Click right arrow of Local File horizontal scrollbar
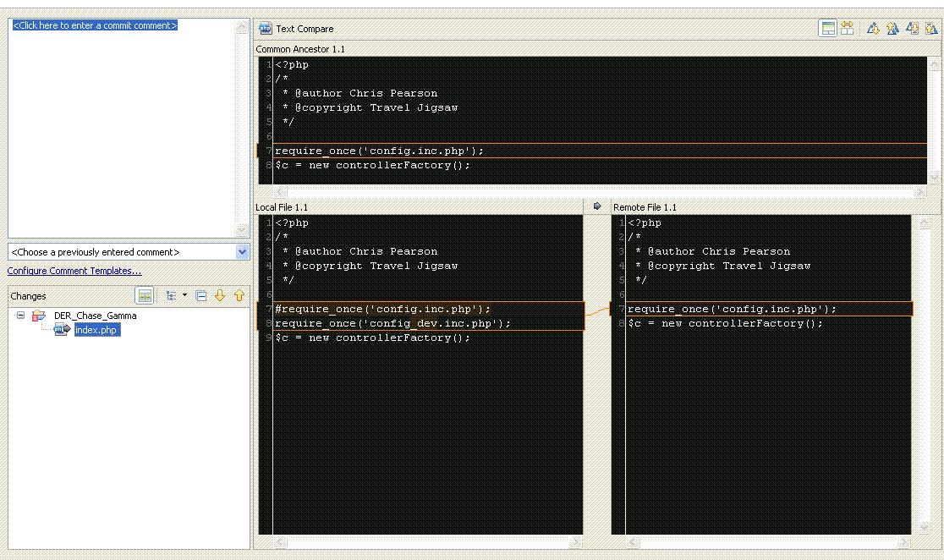 click(575, 542)
